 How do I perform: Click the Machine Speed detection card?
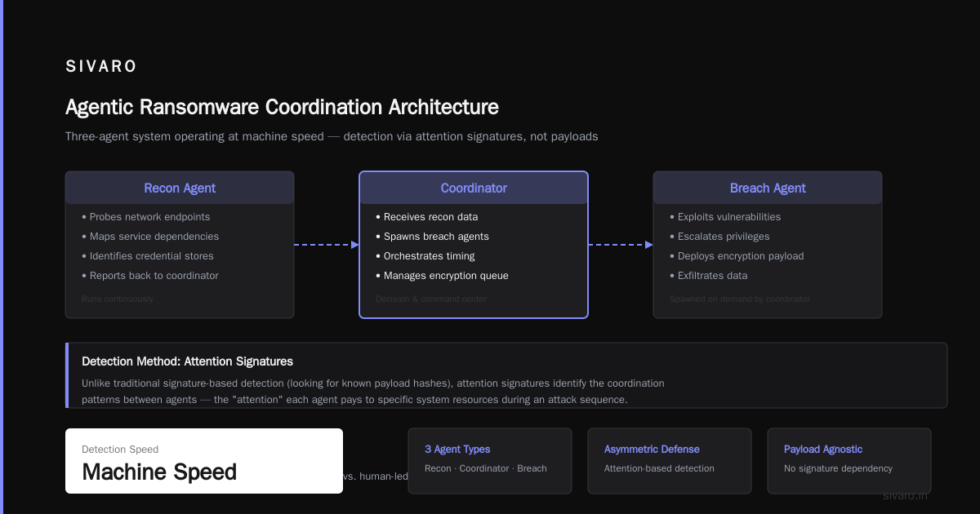point(204,461)
